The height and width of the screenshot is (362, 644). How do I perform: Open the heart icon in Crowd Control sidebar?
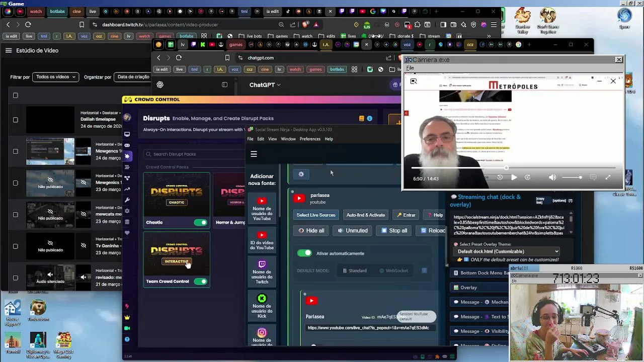[x=127, y=233]
